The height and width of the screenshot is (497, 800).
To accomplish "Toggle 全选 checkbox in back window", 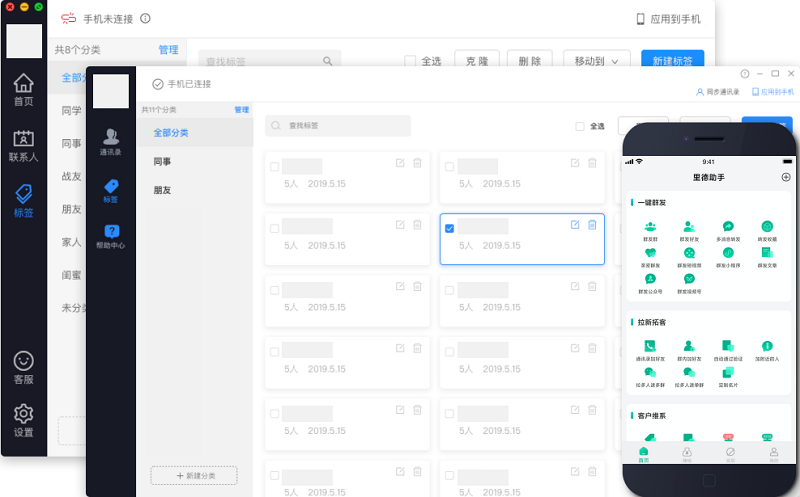I will (x=410, y=61).
